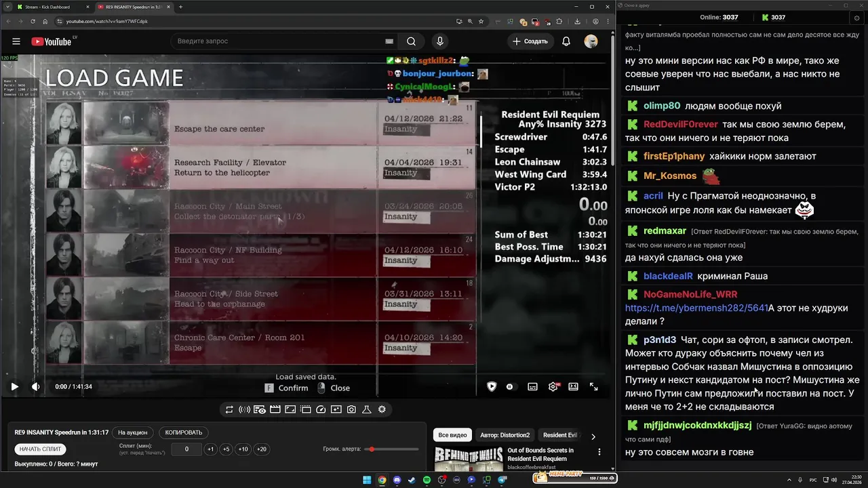This screenshot has width=868, height=488.
Task: Open the tab search dropdown arrow
Action: coord(7,7)
